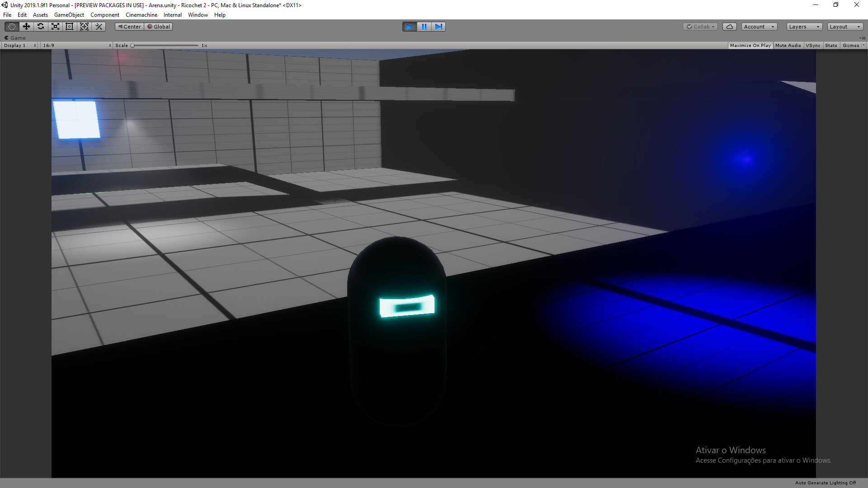Select the Rotate tool
Viewport: 868px width, 488px height.
(x=41, y=27)
